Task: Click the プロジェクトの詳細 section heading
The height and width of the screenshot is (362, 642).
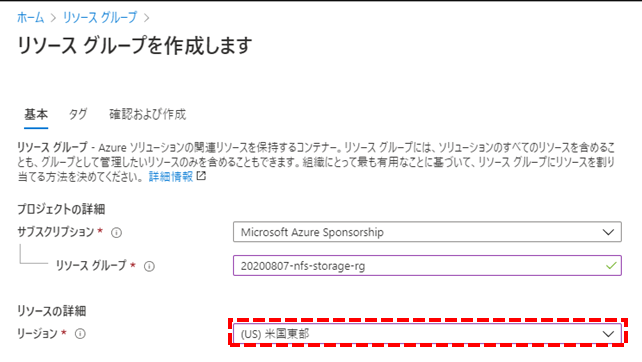Action: tap(61, 209)
